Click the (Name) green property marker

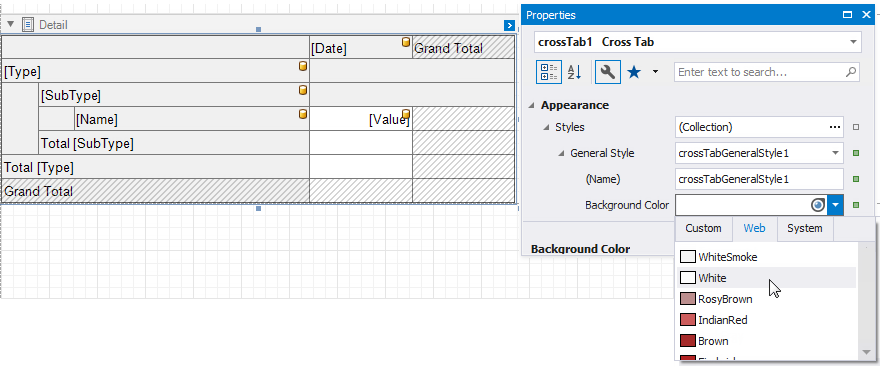tap(856, 179)
